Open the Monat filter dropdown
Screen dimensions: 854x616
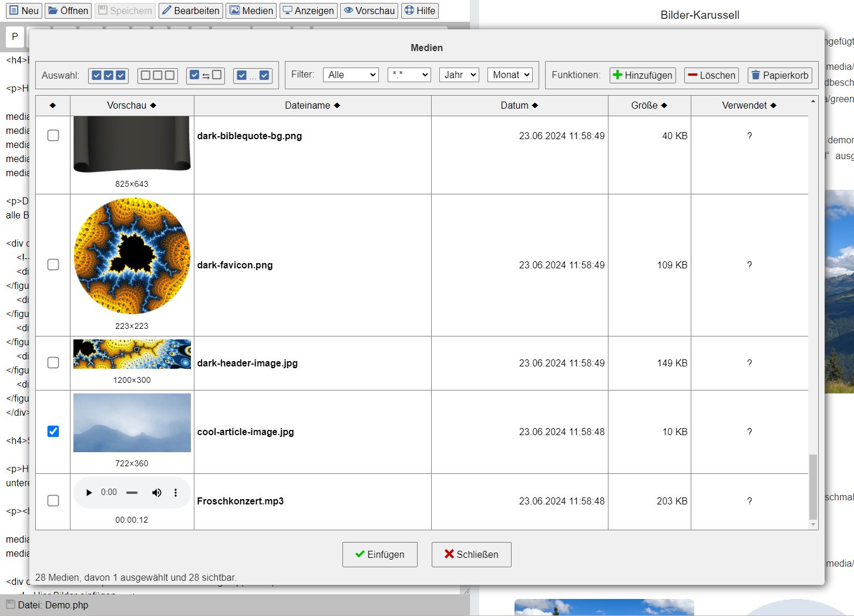510,75
